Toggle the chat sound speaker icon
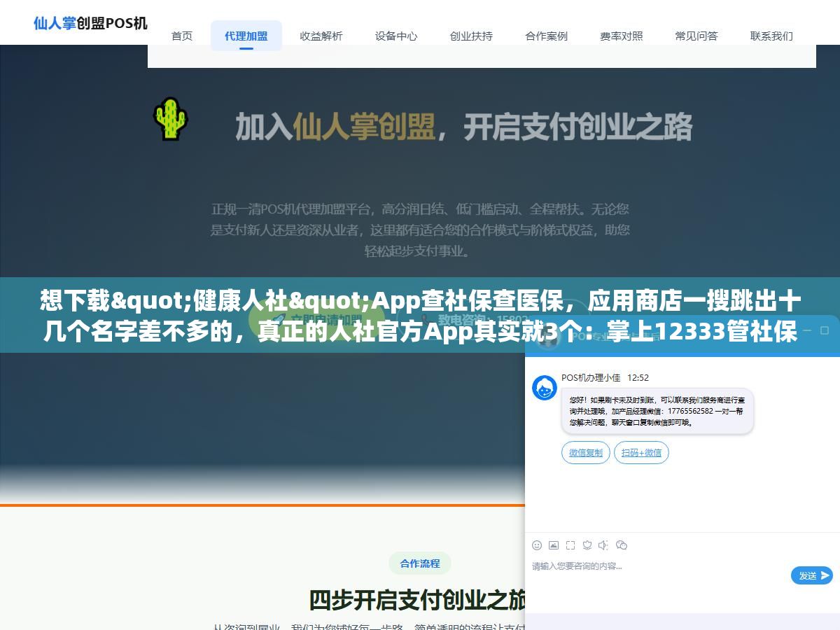The width and height of the screenshot is (840, 630). 604,545
